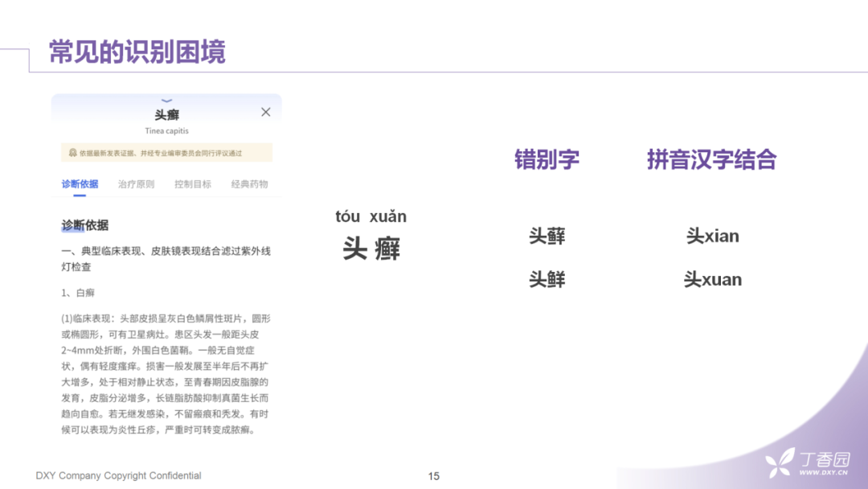Click the pinyin text tóu xuǎn
Image resolution: width=868 pixels, height=489 pixels.
click(x=371, y=216)
